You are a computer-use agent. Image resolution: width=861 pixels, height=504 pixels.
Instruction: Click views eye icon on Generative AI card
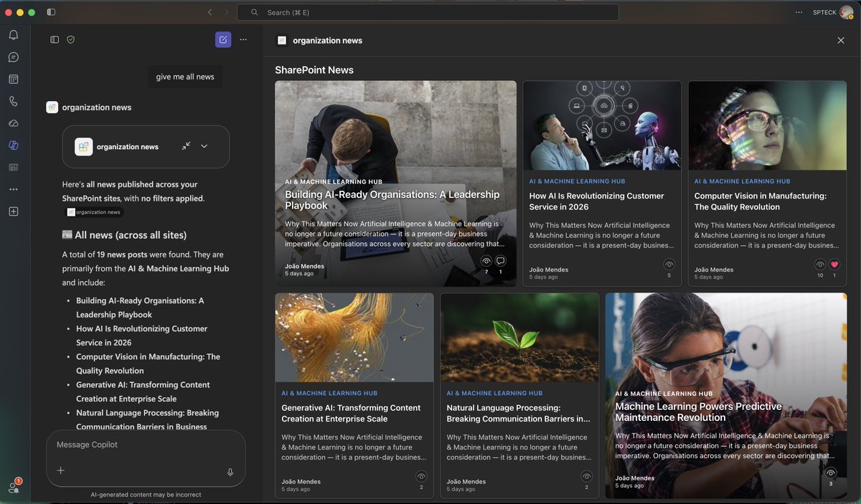(421, 477)
